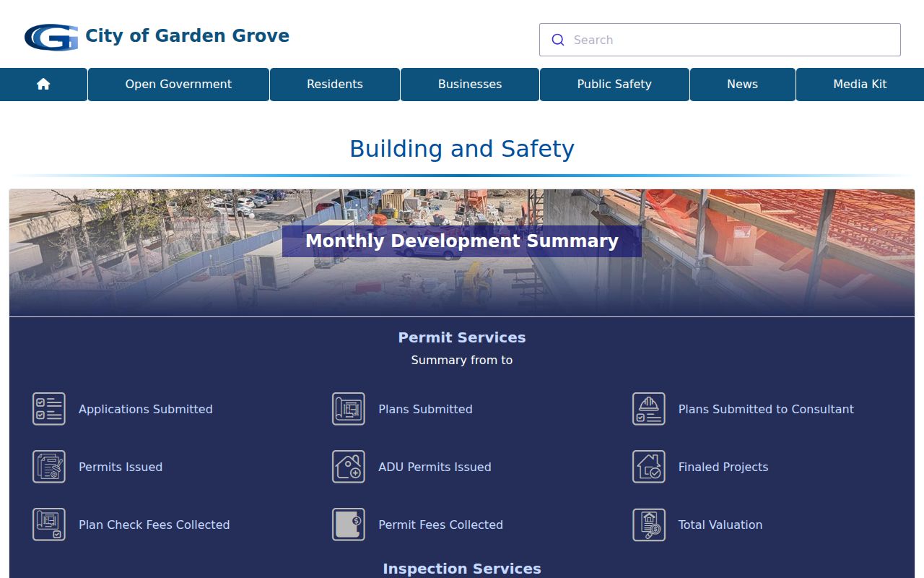This screenshot has height=578, width=924.
Task: Focus the Search input field
Action: 720,40
